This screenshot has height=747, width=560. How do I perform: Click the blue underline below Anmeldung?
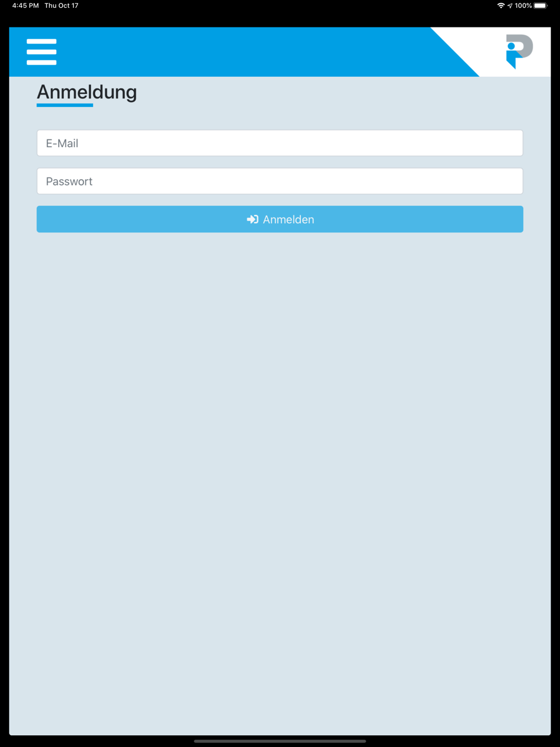[65, 105]
